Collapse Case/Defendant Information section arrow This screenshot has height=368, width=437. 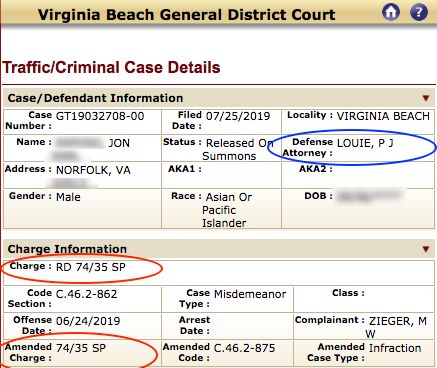426,98
